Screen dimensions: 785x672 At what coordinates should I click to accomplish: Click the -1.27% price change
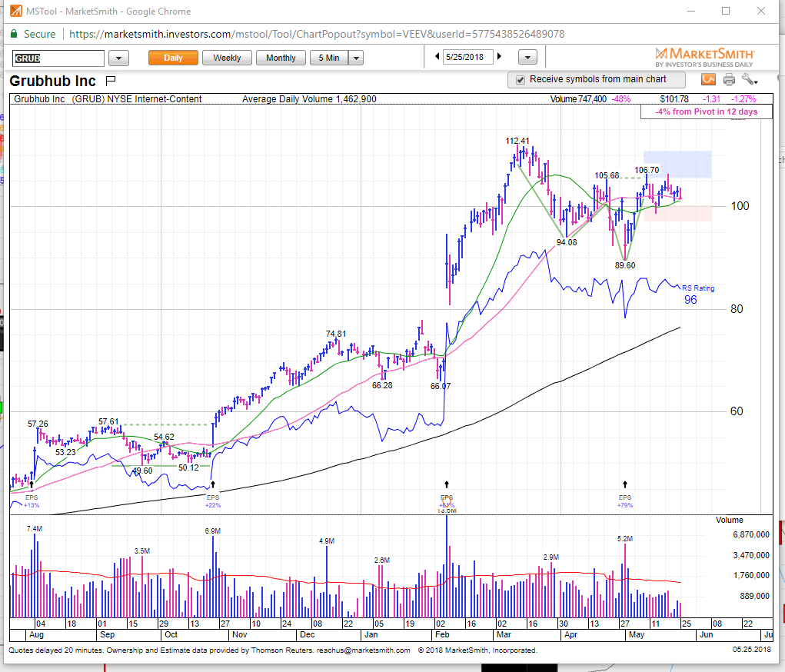743,99
